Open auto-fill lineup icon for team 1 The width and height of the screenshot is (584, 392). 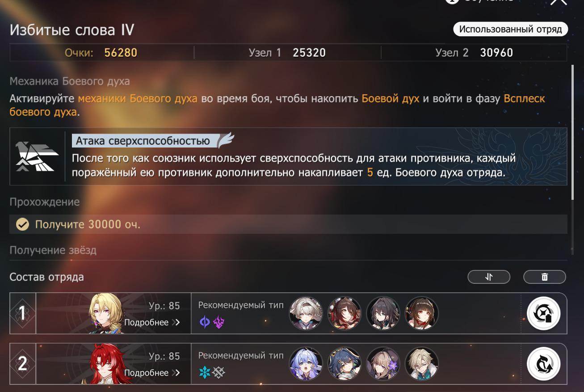(544, 314)
